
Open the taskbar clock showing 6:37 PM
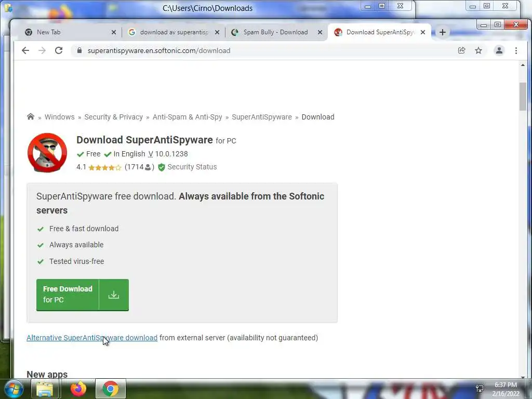pos(506,389)
